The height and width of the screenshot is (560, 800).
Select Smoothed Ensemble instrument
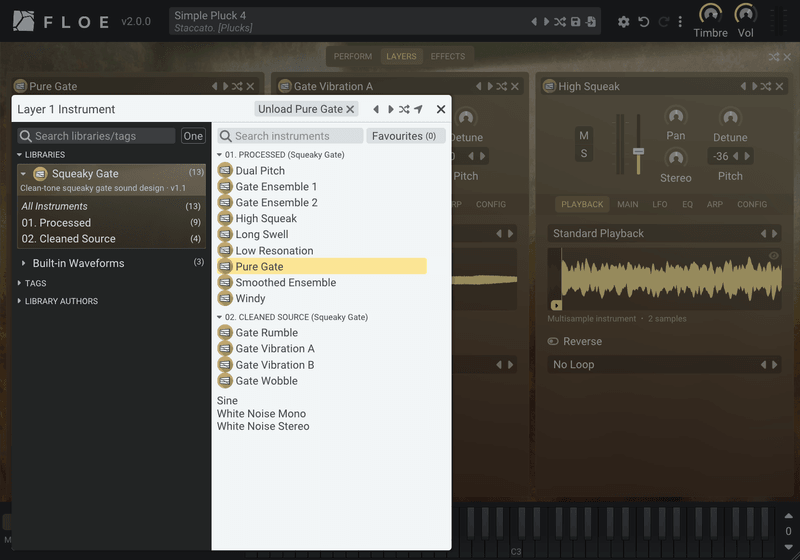coord(321,283)
